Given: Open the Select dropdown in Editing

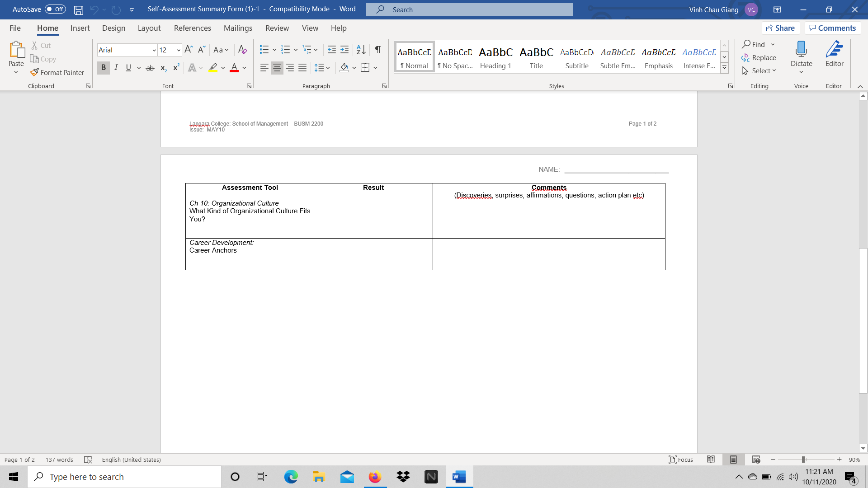Looking at the screenshot, I should click(759, 71).
